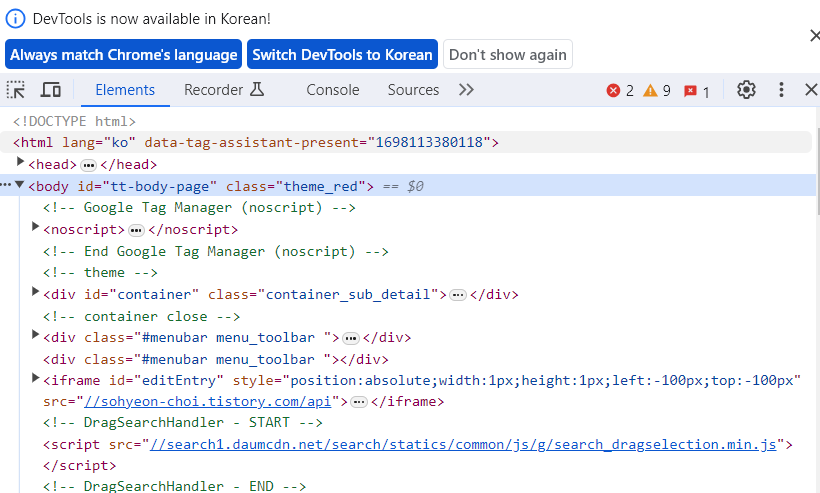Click the data-tag-assistant-present value 1698113380118
Viewport: 820px width, 493px height.
tap(429, 142)
